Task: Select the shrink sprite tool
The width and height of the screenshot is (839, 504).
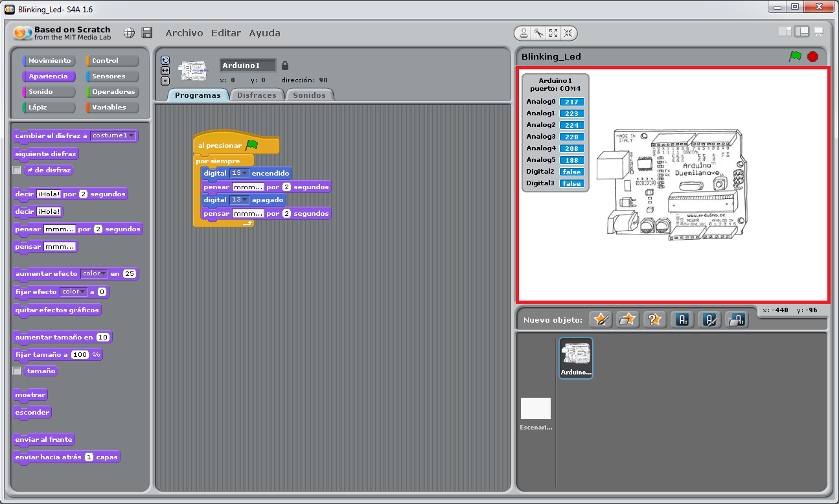Action: point(568,33)
